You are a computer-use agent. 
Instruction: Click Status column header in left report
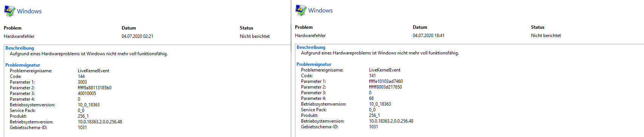246,28
